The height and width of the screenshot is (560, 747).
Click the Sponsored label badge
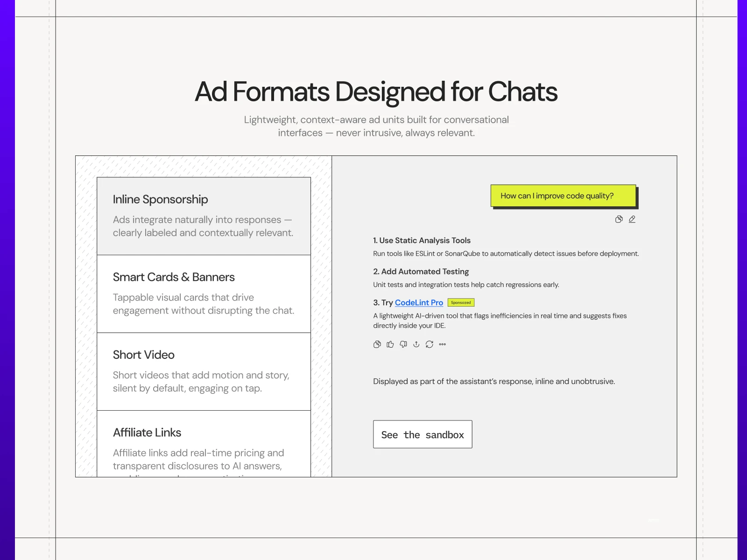pos(461,303)
